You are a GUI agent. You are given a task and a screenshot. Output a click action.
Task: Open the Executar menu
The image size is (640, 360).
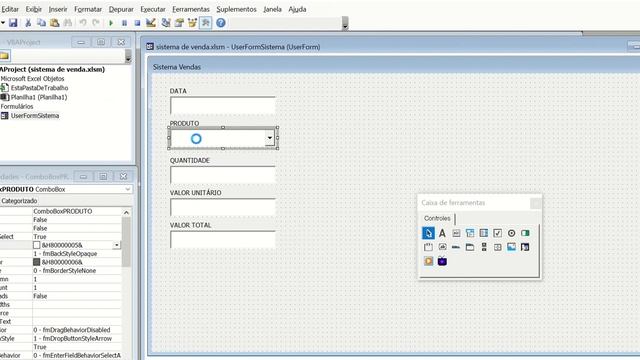pos(153,9)
